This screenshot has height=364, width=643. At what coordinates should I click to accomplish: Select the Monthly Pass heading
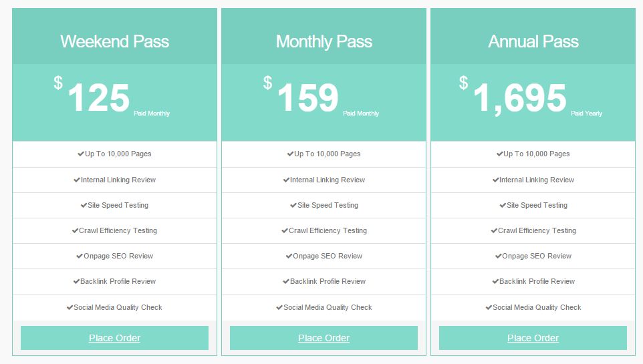click(x=324, y=41)
